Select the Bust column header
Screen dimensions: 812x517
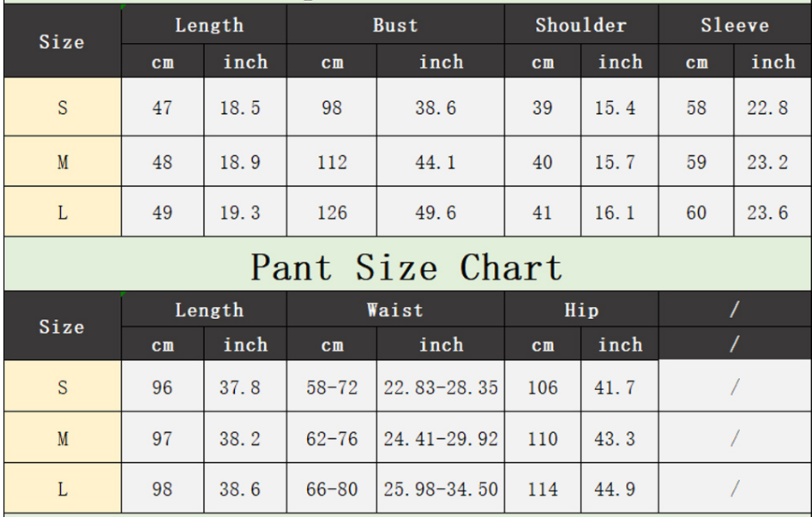[395, 26]
